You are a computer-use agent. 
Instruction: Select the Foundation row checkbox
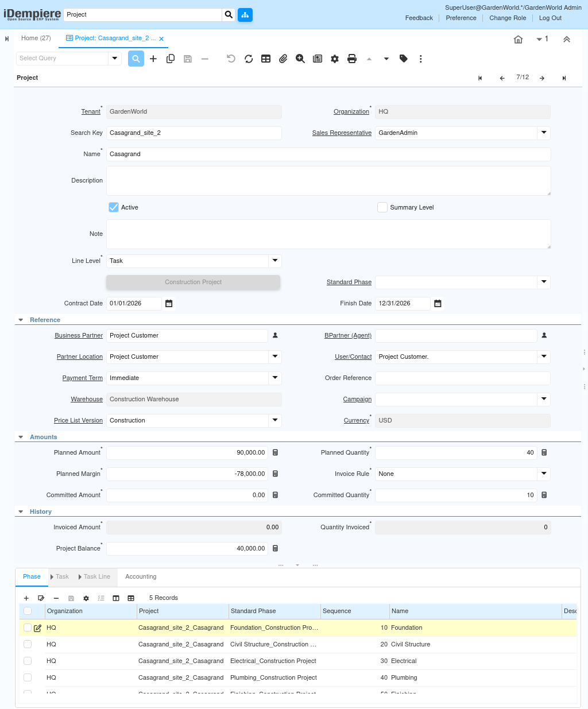tap(28, 627)
